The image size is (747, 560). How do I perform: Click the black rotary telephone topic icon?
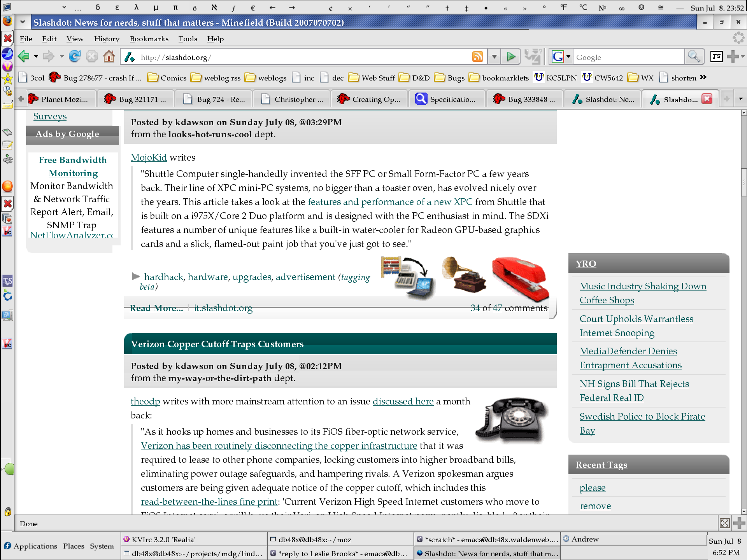coord(512,420)
